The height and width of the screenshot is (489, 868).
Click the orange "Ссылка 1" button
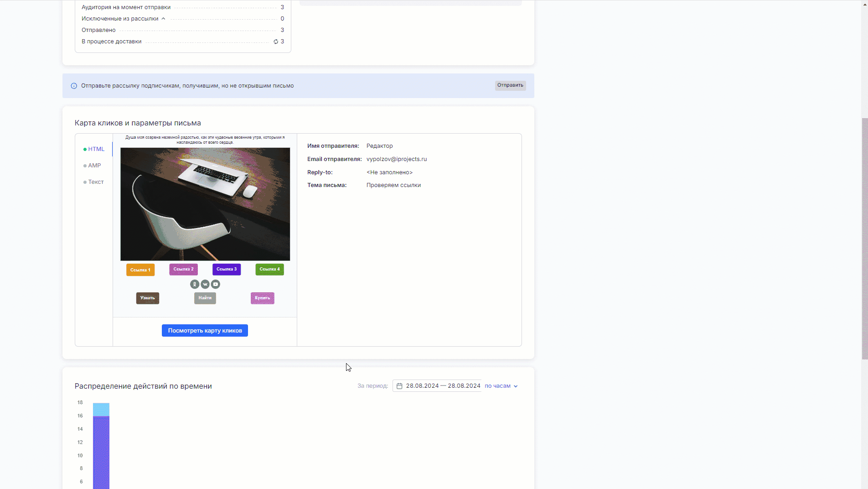pyautogui.click(x=140, y=270)
